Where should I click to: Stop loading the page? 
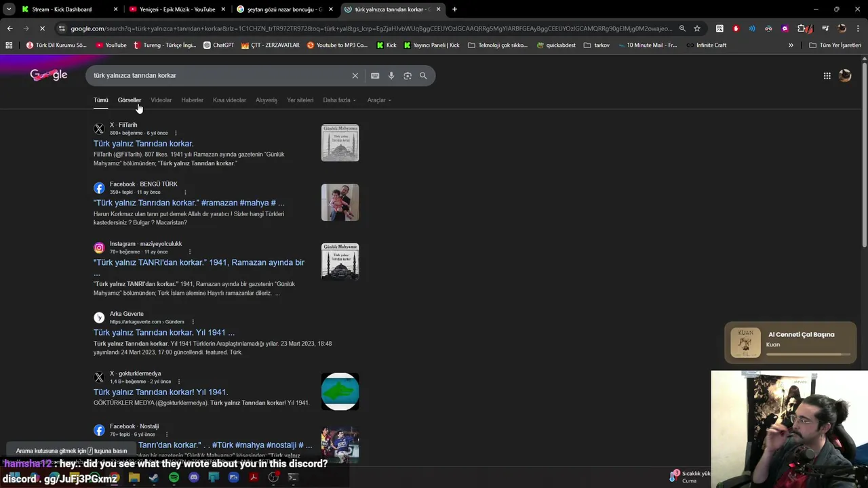click(x=42, y=28)
